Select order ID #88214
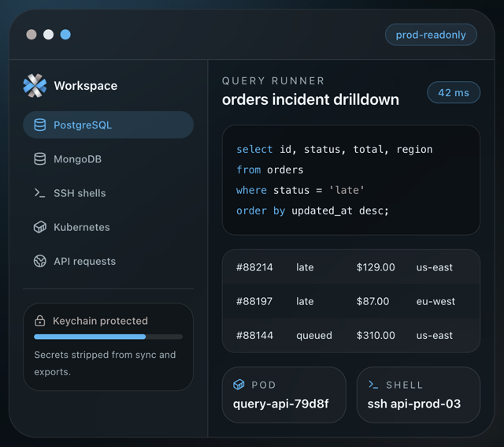The width and height of the screenshot is (504, 447). pos(254,267)
